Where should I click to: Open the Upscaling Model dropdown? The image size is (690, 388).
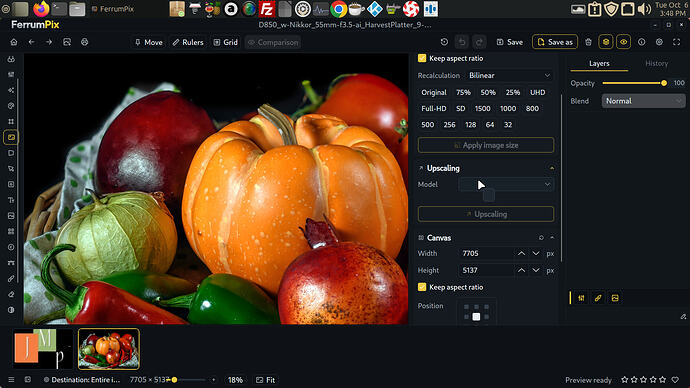(x=506, y=184)
